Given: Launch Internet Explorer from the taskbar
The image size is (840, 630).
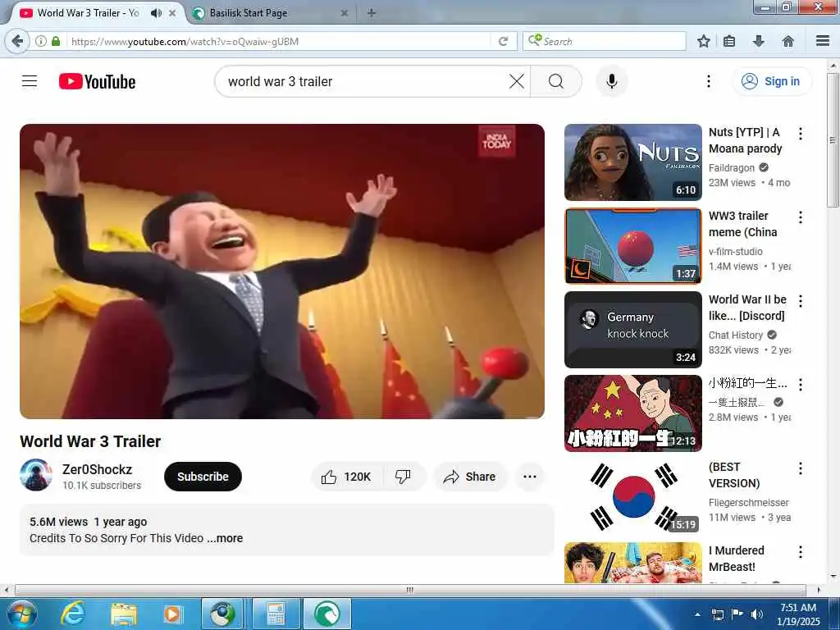Looking at the screenshot, I should [x=72, y=614].
